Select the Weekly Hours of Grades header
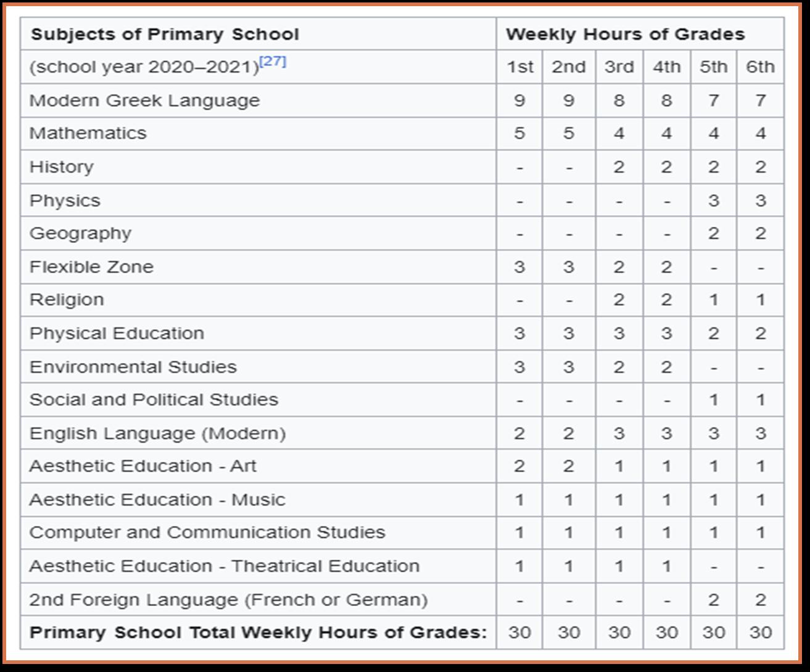 coord(626,34)
